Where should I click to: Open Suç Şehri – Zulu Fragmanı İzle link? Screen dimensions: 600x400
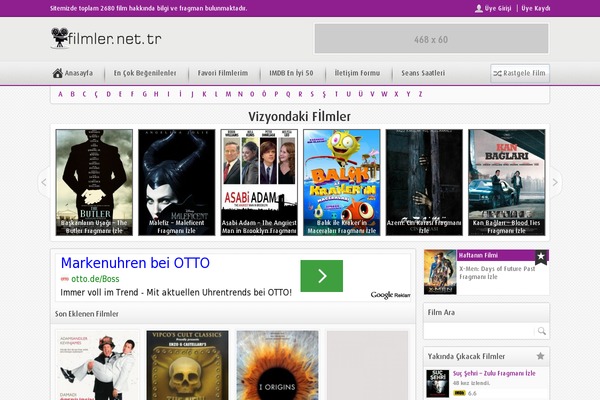[494, 373]
